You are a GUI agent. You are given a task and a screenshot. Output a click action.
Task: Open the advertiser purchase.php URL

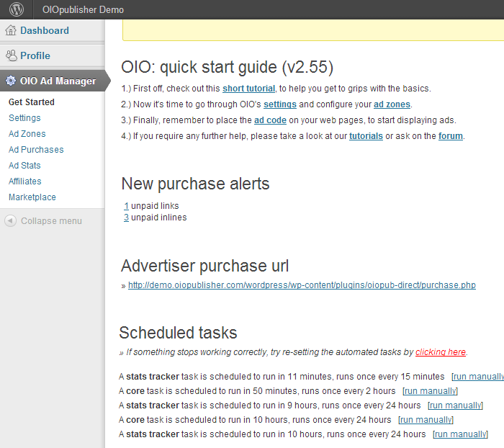[x=302, y=285]
